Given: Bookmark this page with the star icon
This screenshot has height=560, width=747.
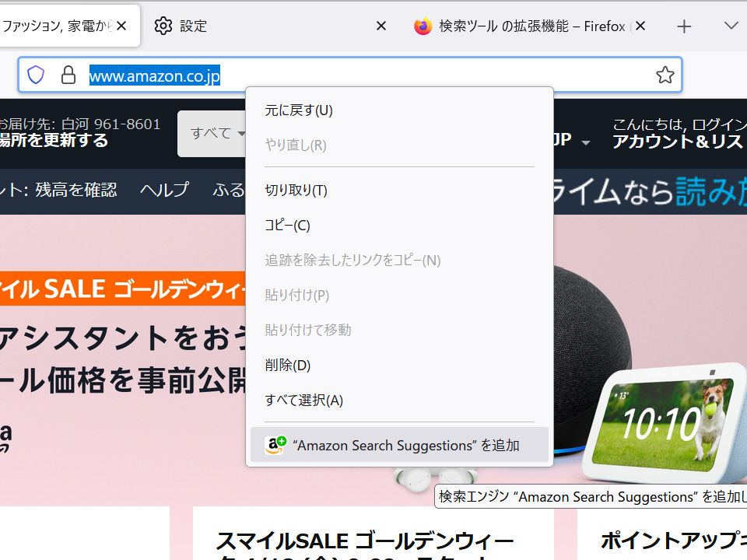Looking at the screenshot, I should coord(665,75).
